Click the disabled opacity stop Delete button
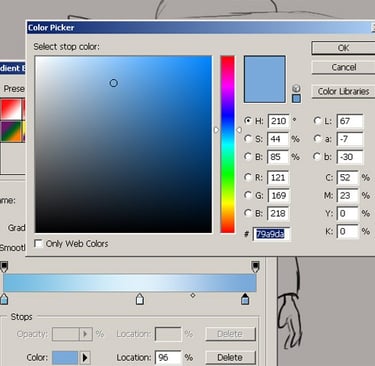375x366 pixels. (230, 334)
